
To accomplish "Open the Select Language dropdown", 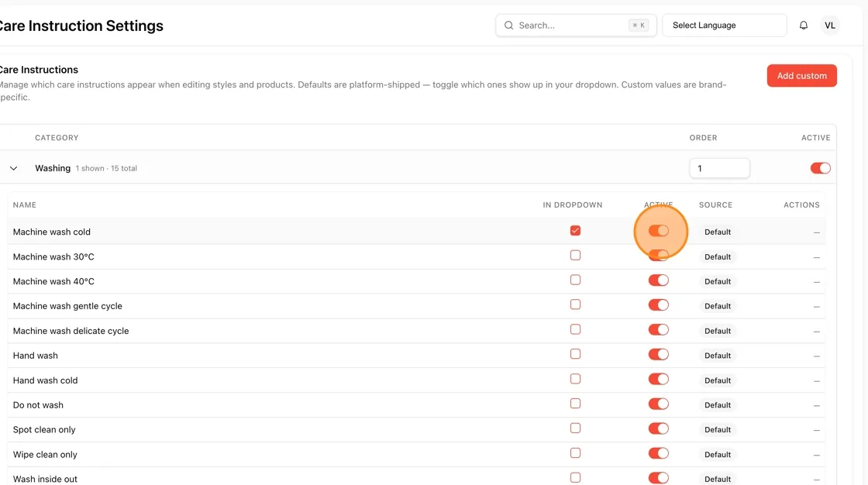I will 724,26.
